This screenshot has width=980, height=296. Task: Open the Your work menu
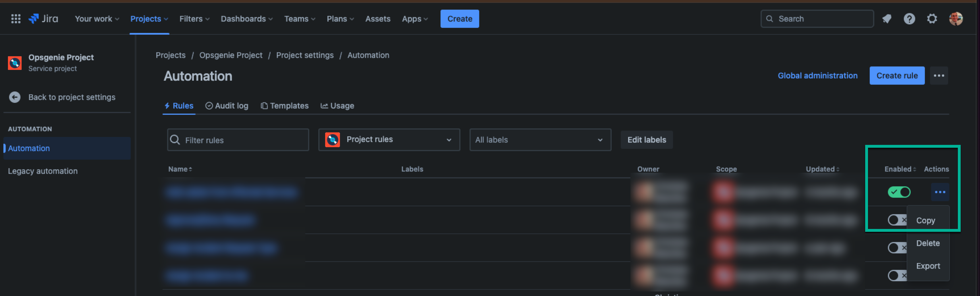coord(97,19)
